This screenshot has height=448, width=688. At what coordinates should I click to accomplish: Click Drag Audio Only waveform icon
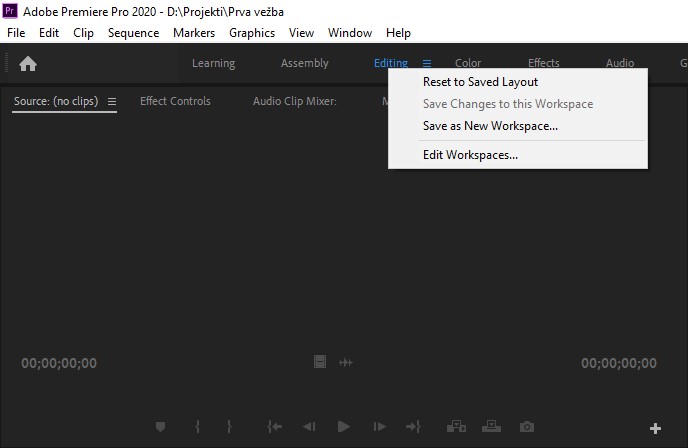click(346, 362)
